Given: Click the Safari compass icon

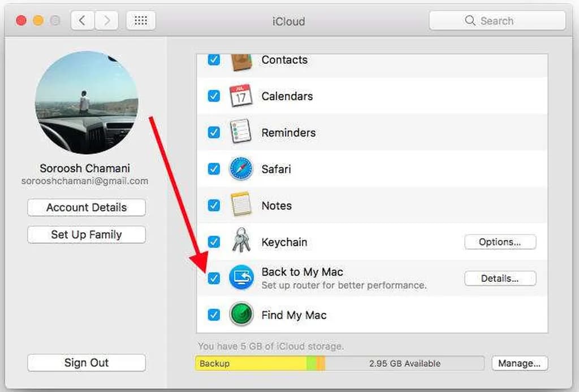Looking at the screenshot, I should click(x=241, y=169).
